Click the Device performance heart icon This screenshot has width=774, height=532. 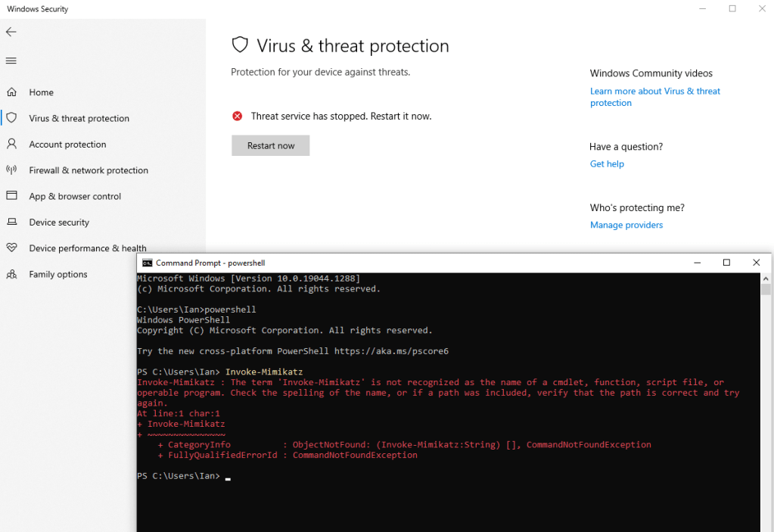pyautogui.click(x=11, y=248)
